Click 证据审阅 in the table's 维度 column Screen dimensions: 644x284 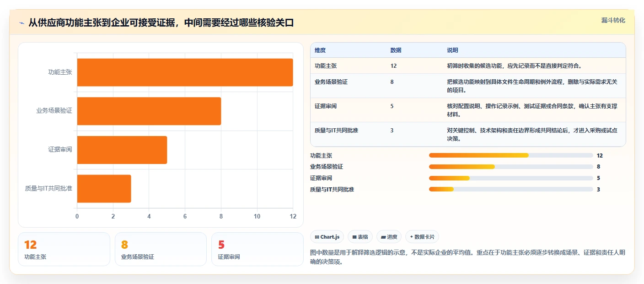point(326,106)
